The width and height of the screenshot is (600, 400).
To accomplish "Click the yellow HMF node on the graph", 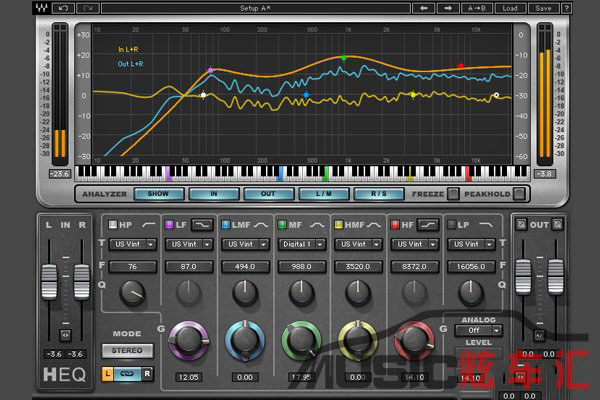I will pyautogui.click(x=413, y=95).
